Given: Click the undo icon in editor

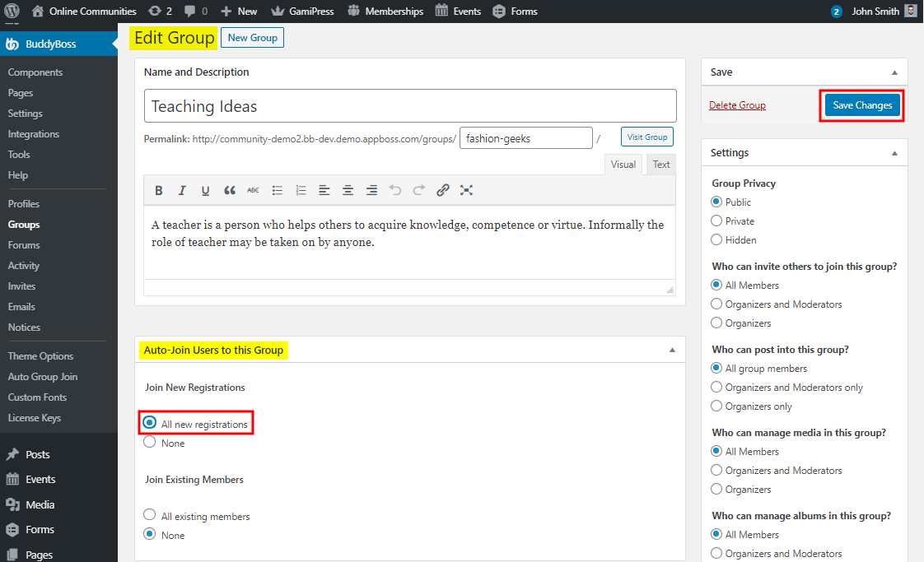Looking at the screenshot, I should (x=395, y=190).
